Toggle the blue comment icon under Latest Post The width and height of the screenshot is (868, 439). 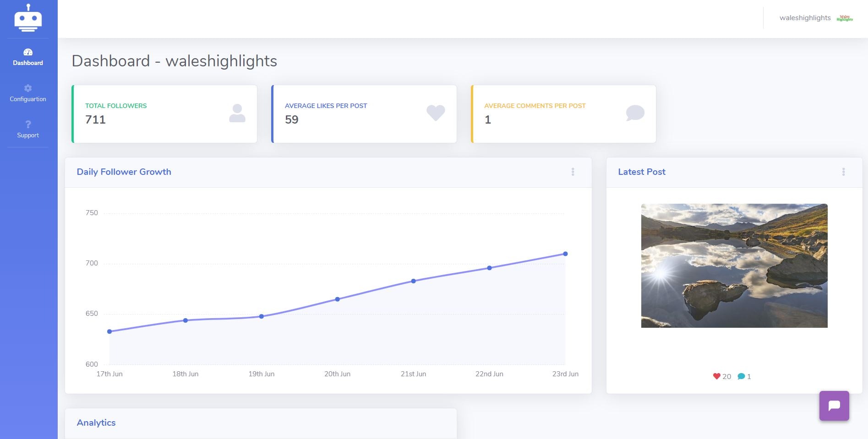pos(742,376)
